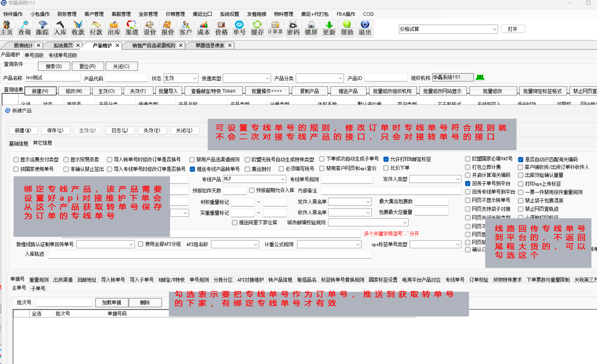Viewport: 597px width, 364px height.
Task: Enable the 显示运费支付类型 checkbox
Action: coord(16,160)
